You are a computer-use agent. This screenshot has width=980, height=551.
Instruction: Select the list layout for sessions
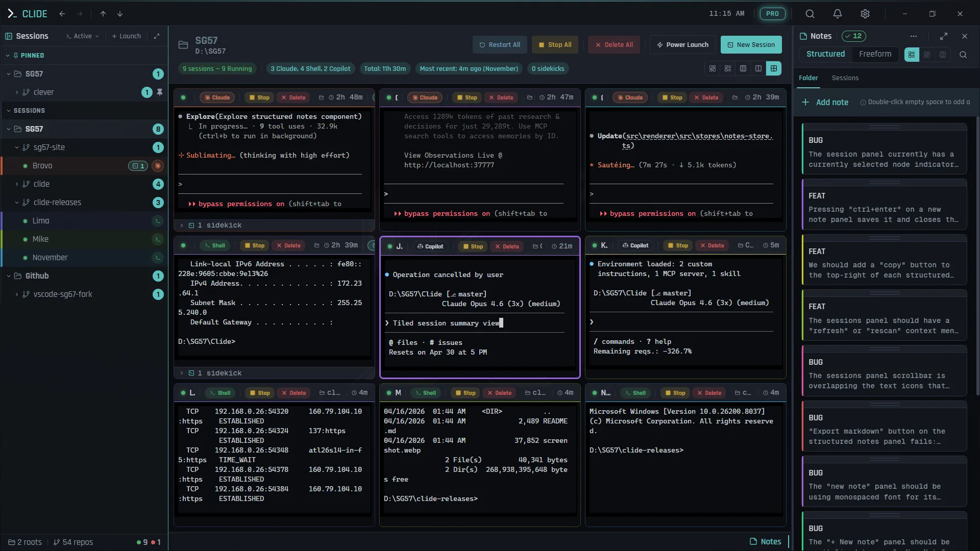728,68
